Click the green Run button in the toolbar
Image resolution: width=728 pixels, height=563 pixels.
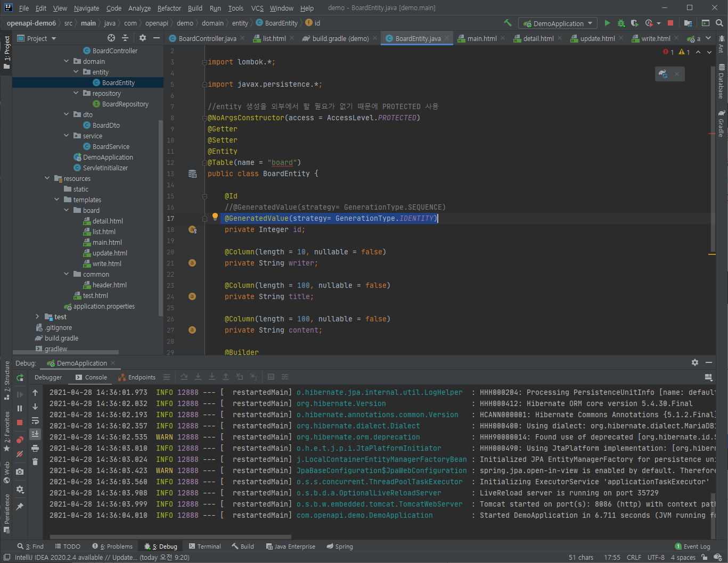607,23
